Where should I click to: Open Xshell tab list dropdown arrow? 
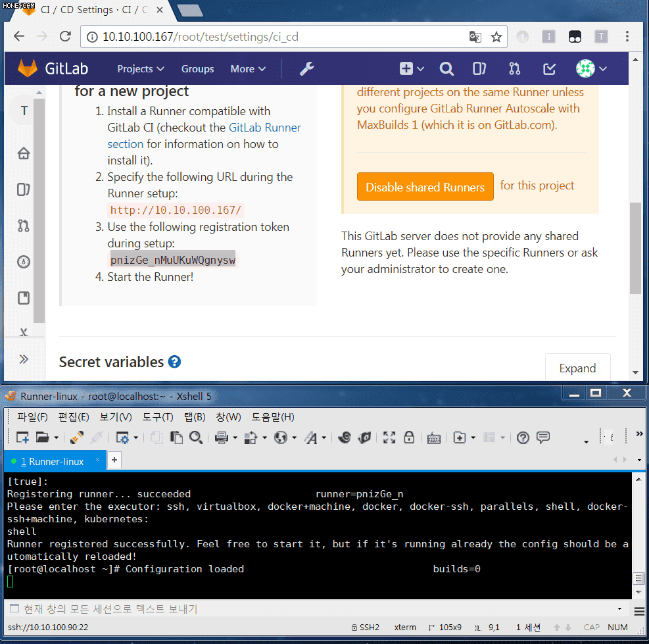click(x=640, y=460)
